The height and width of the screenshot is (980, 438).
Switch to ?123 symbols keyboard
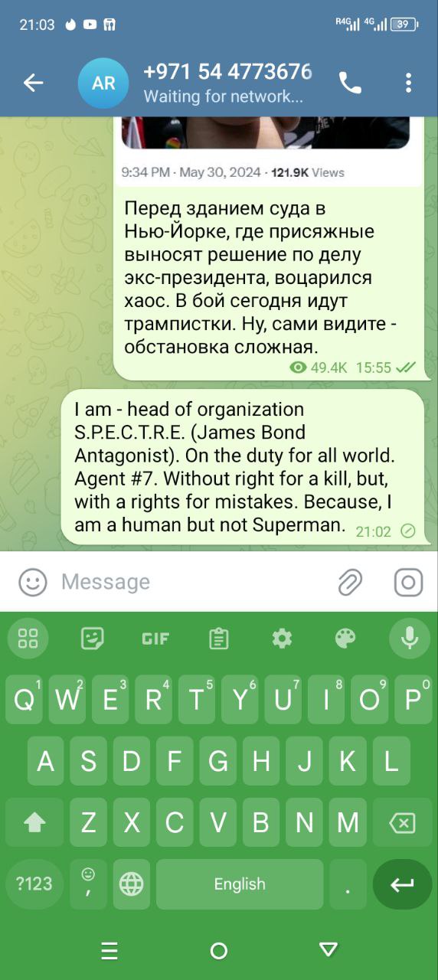click(x=34, y=884)
